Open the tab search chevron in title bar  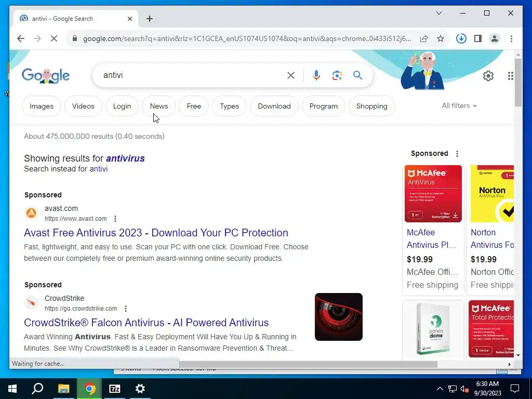click(438, 13)
